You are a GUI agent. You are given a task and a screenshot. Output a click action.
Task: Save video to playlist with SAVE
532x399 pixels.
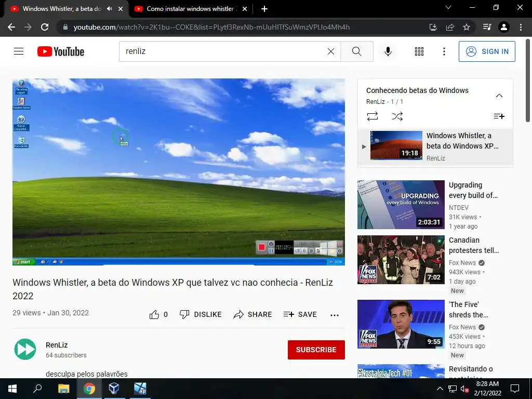pos(300,314)
